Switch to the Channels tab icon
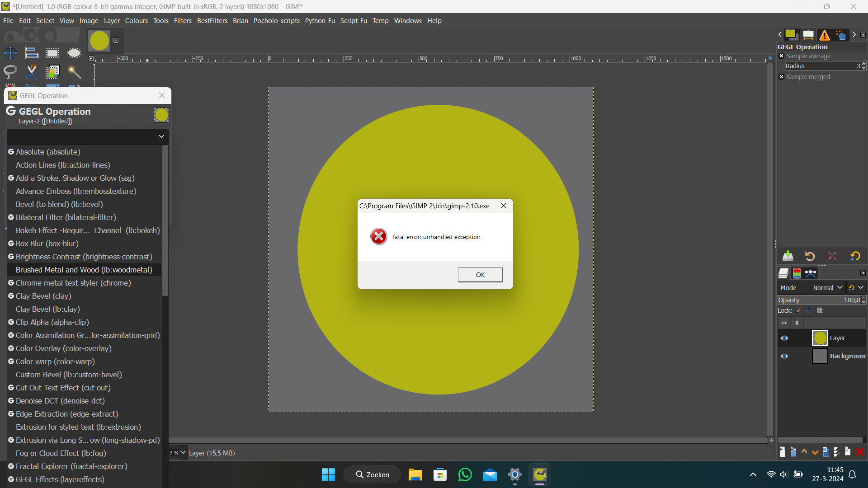 pos(797,273)
